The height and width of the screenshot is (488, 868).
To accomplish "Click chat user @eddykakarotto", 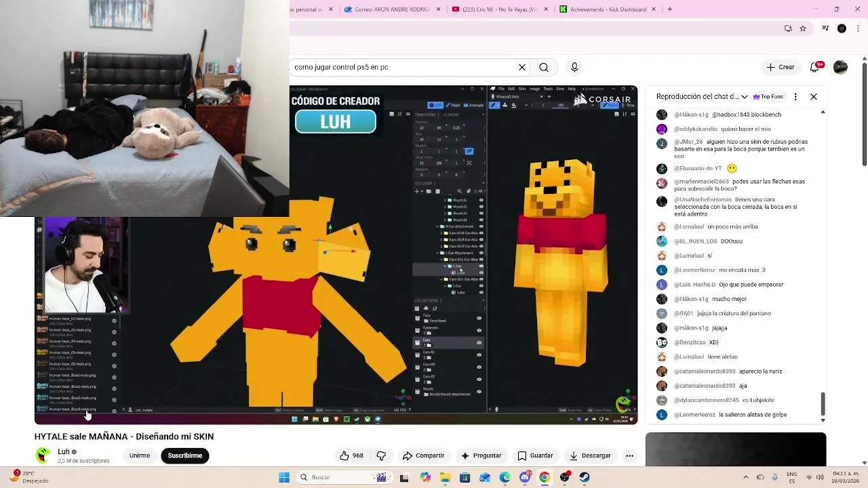I will (696, 129).
